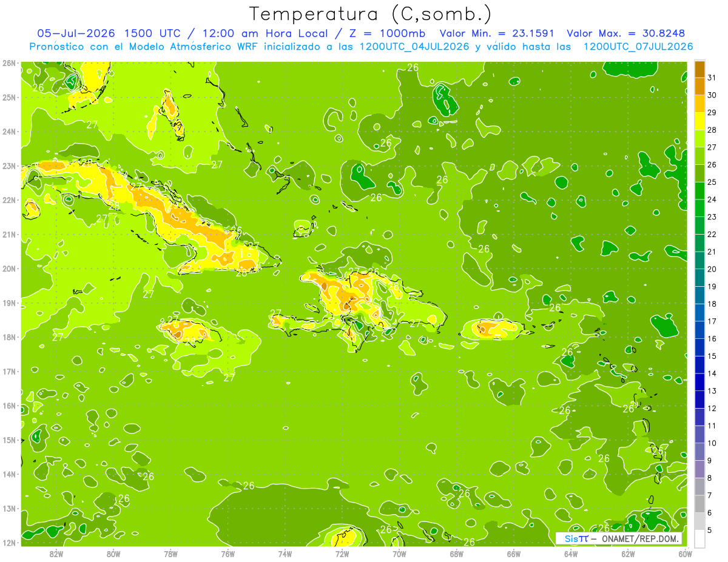728x562 pixels.
Task: Click the "72W" longitude label
Action: click(x=342, y=554)
